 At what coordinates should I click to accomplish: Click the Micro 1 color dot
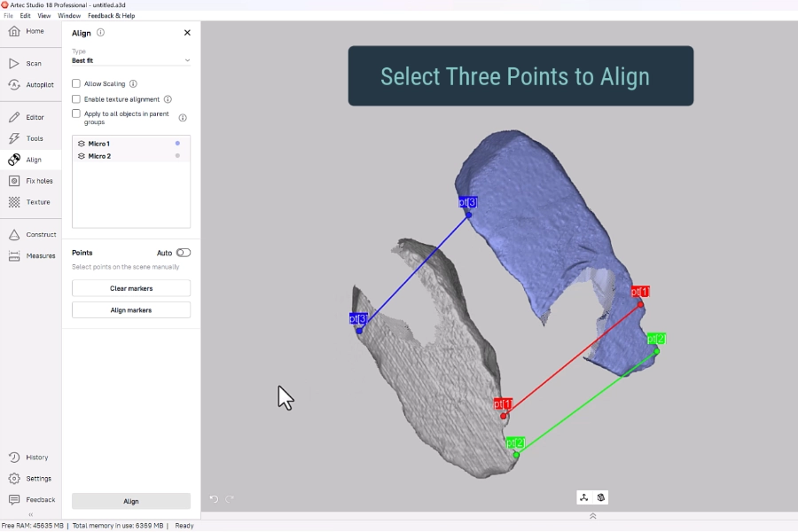pyautogui.click(x=177, y=143)
